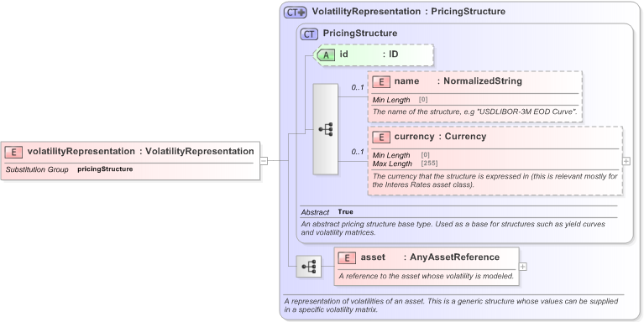This screenshot has width=644, height=322.
Task: Expand the currency element plus box
Action: click(626, 161)
